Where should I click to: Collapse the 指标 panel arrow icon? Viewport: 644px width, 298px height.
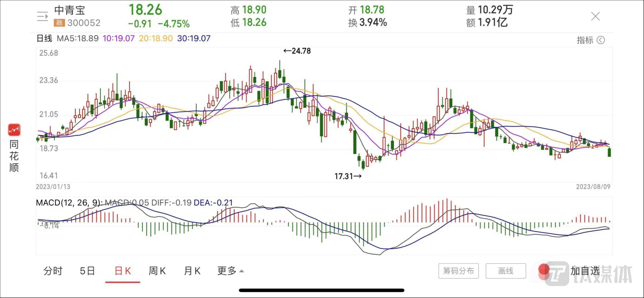[x=601, y=40]
